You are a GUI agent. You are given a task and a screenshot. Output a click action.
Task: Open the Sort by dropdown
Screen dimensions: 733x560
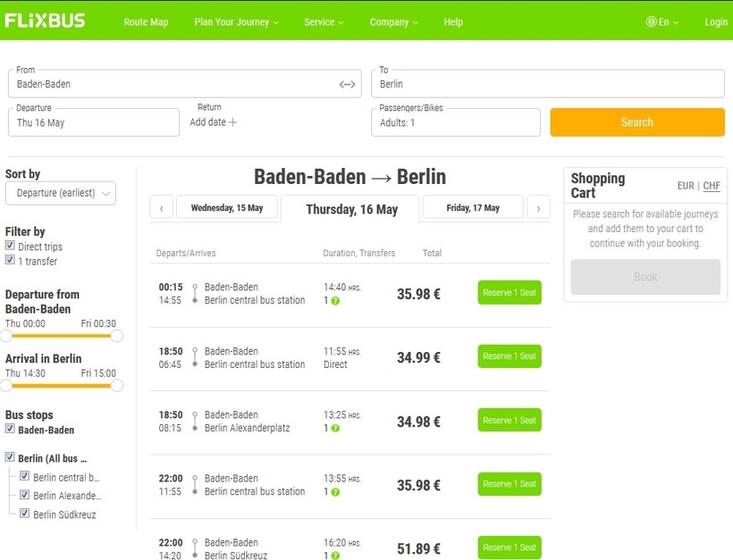61,193
